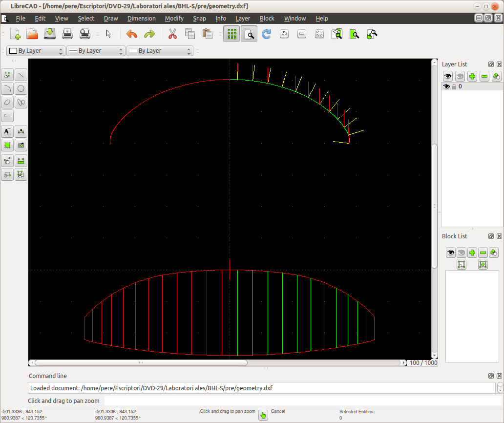
Task: Show all layers in the Layer List
Action: click(448, 76)
